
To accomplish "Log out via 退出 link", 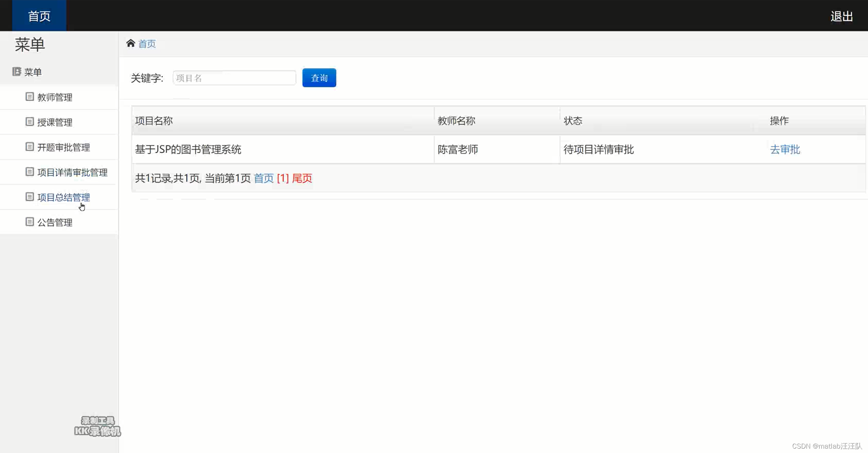I will coord(842,16).
